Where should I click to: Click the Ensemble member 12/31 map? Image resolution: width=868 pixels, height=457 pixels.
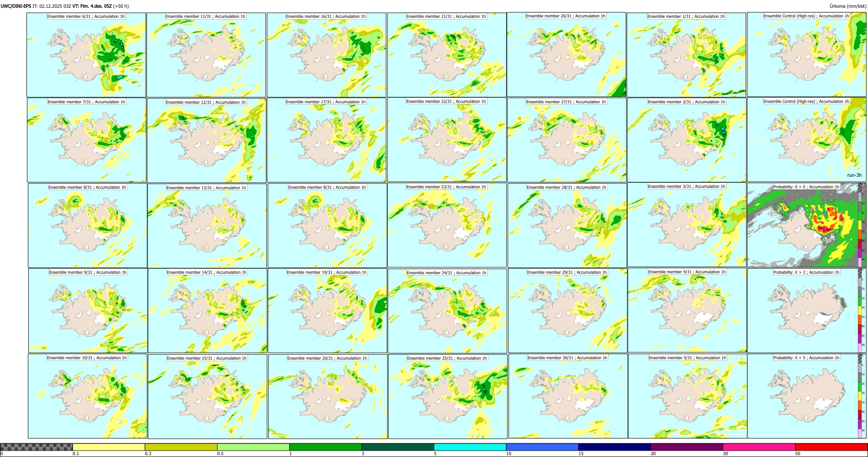[x=206, y=140]
